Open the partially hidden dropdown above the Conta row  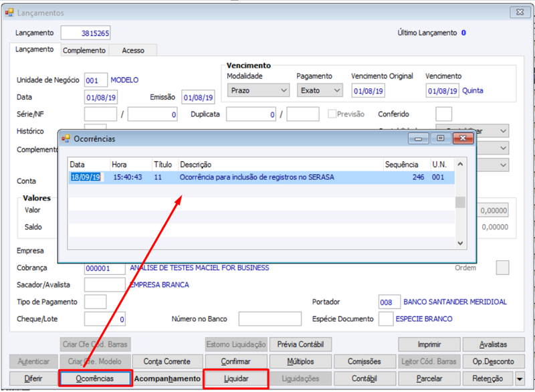click(503, 165)
